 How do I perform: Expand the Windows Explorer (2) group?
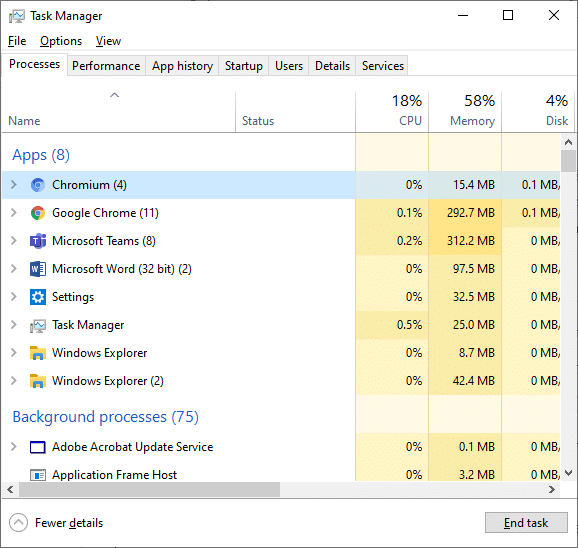[x=14, y=381]
